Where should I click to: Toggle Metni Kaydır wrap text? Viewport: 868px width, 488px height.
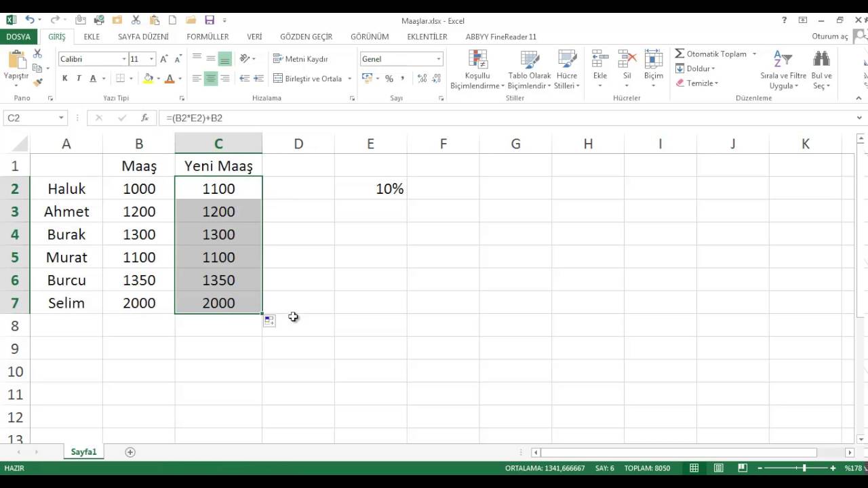click(300, 59)
